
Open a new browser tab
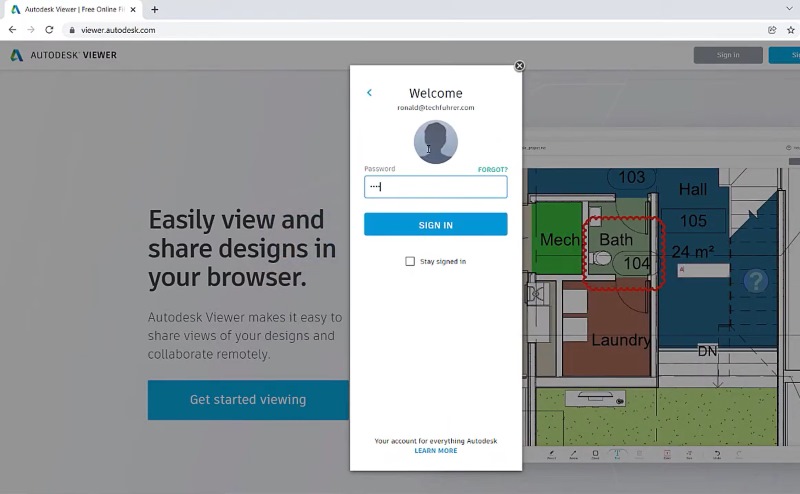click(x=155, y=9)
